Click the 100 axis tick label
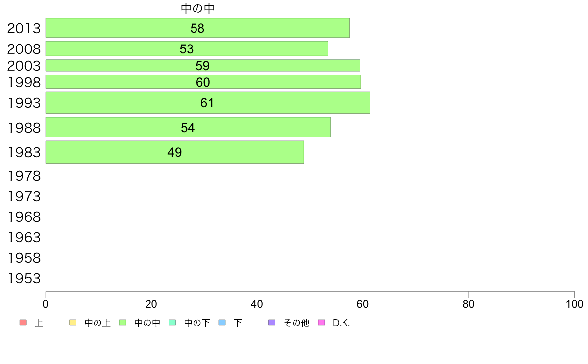Viewport: 588px width, 364px height. coord(574,304)
